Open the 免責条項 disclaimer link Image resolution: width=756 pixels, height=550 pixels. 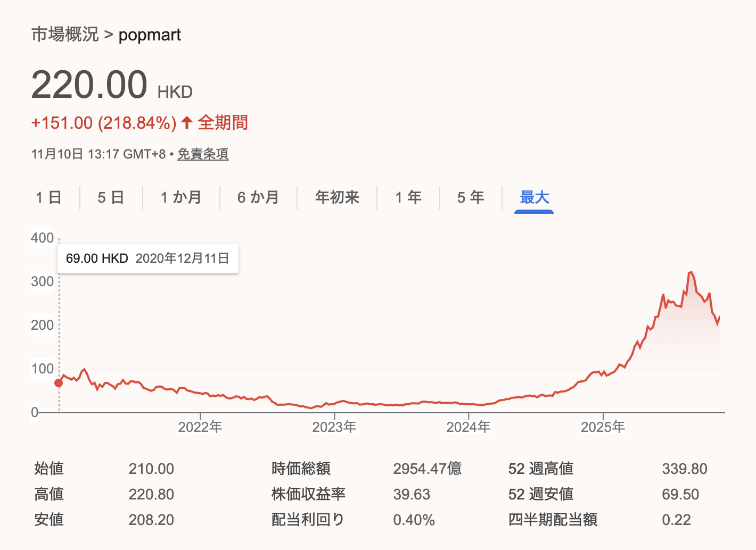(x=203, y=154)
